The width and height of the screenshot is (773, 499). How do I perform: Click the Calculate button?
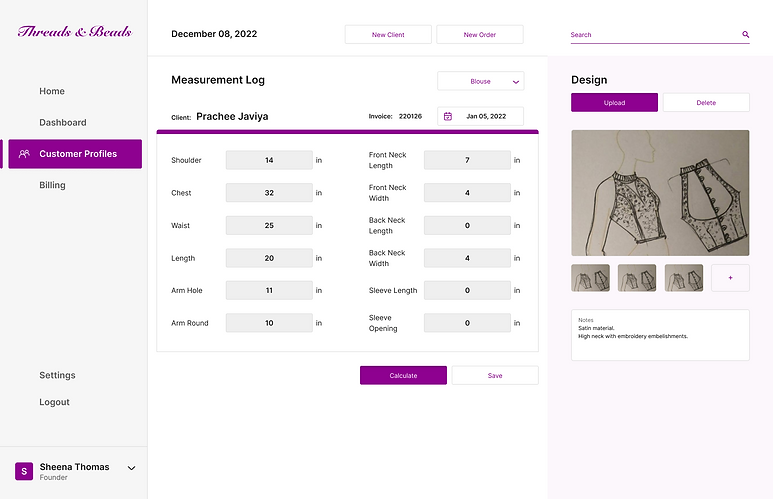403,375
